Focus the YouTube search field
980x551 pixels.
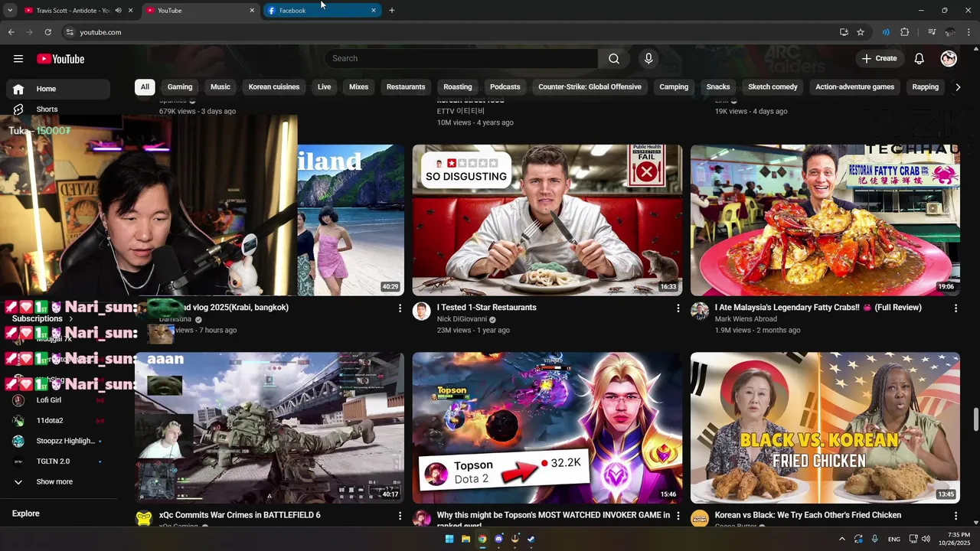click(x=462, y=59)
